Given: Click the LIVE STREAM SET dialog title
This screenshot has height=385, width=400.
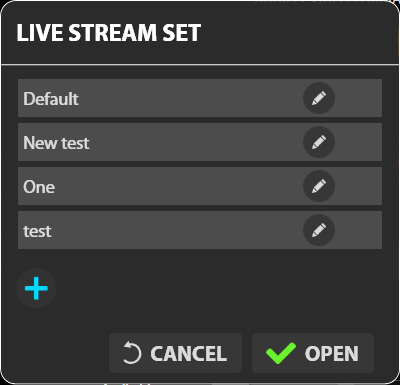Looking at the screenshot, I should coord(109,33).
